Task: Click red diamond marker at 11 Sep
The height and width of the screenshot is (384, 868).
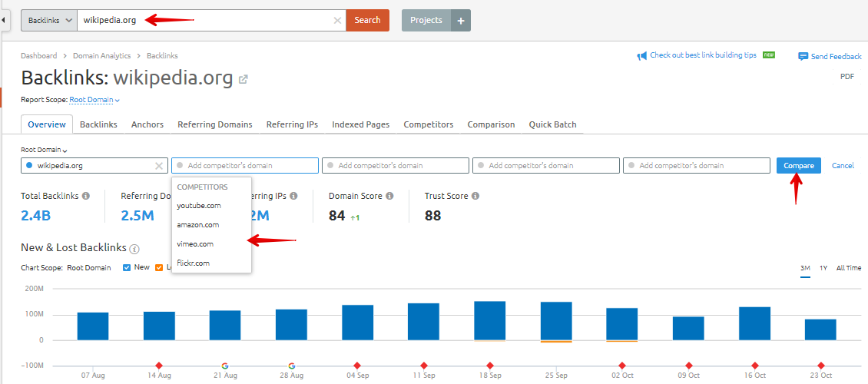Action: click(x=423, y=366)
